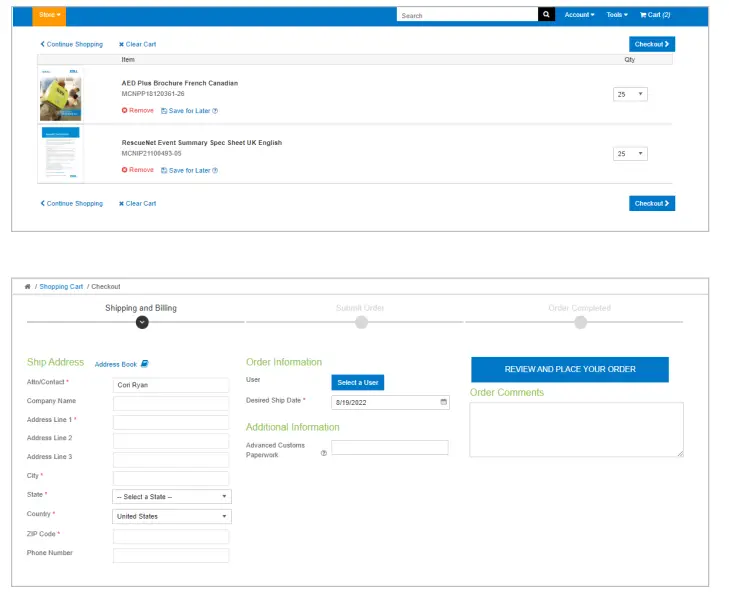Click the Company Name field
The width and height of the screenshot is (729, 600).
[x=171, y=403]
